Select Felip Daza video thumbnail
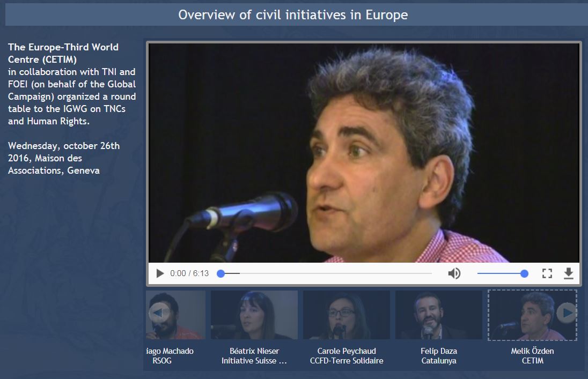The height and width of the screenshot is (379, 588). tap(439, 315)
